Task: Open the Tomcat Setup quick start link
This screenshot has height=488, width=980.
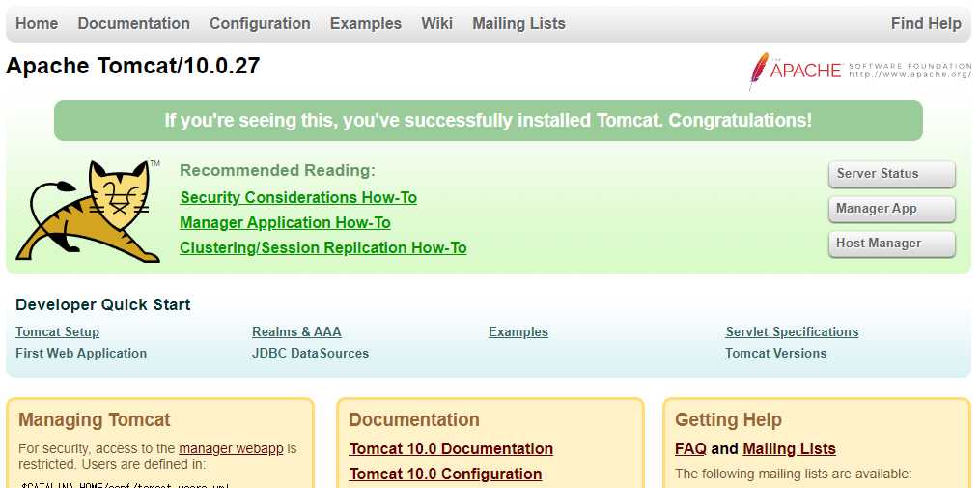Action: [58, 332]
